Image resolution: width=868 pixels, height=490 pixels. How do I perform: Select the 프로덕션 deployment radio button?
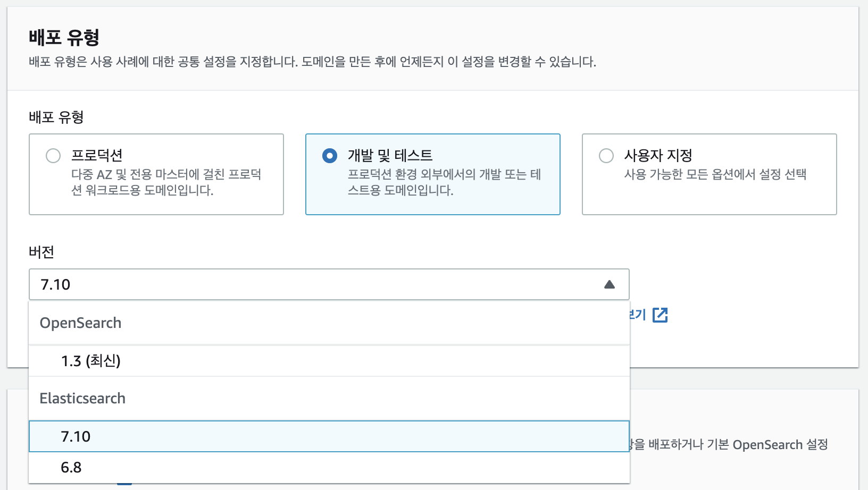(53, 156)
